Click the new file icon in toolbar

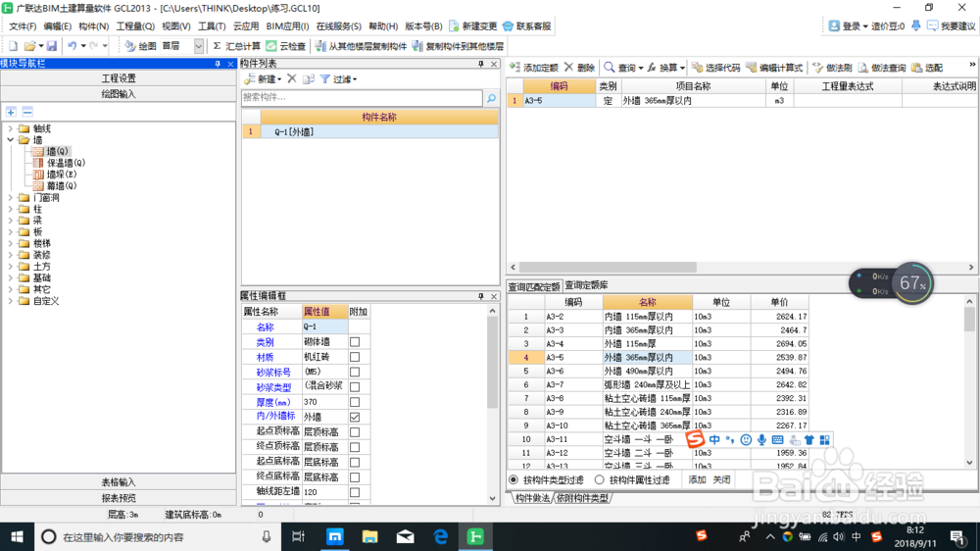(13, 46)
